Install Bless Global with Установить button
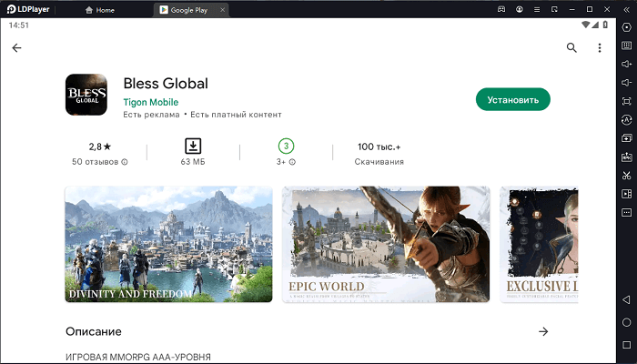Image resolution: width=637 pixels, height=364 pixels. [513, 99]
